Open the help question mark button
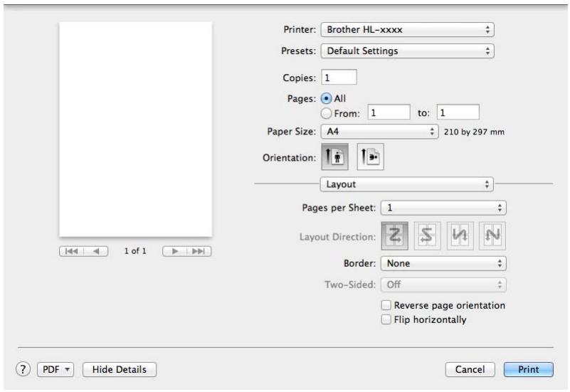 23,369
